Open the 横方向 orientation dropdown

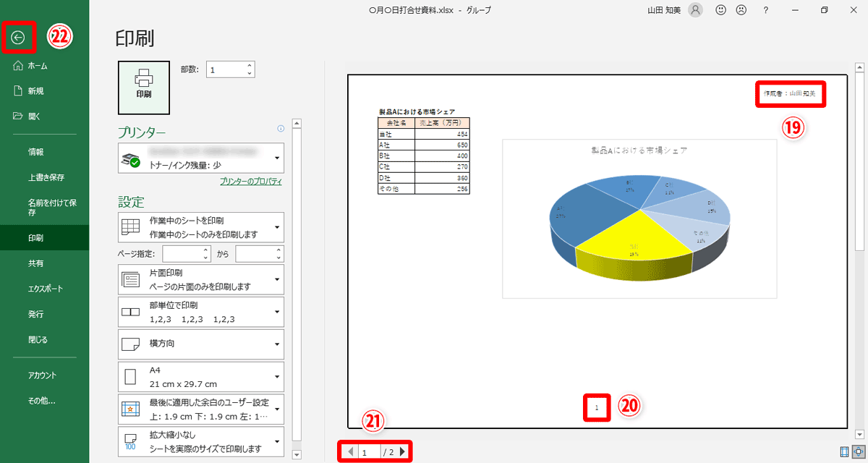tap(200, 344)
